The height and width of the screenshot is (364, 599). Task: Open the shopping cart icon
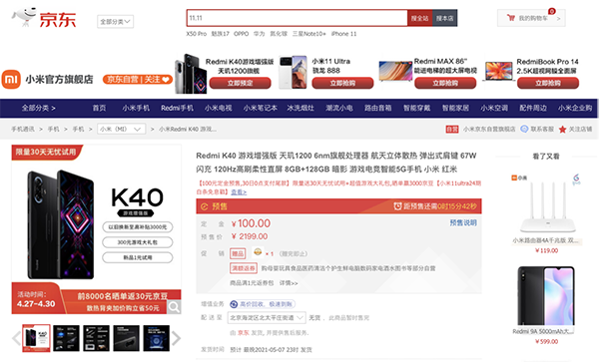pyautogui.click(x=511, y=18)
